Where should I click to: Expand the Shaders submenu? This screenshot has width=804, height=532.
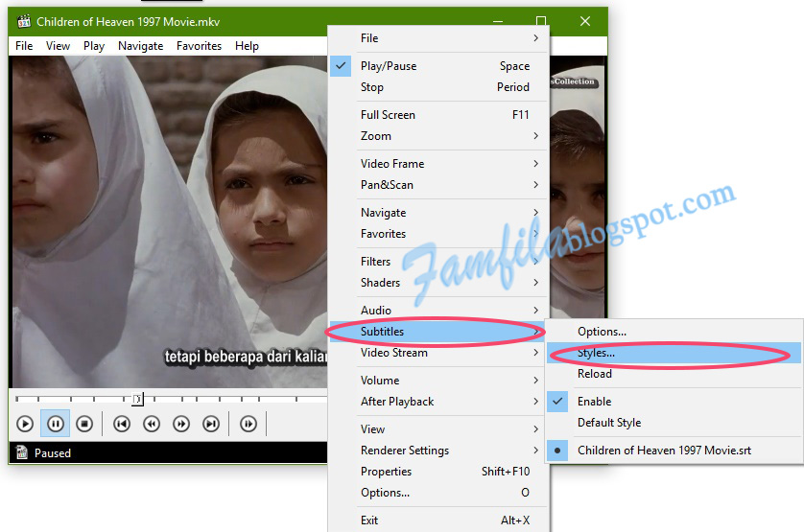tap(438, 283)
